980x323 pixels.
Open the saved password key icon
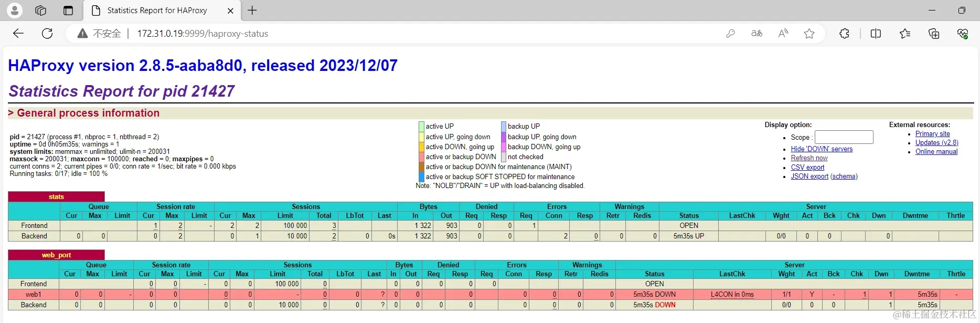730,34
